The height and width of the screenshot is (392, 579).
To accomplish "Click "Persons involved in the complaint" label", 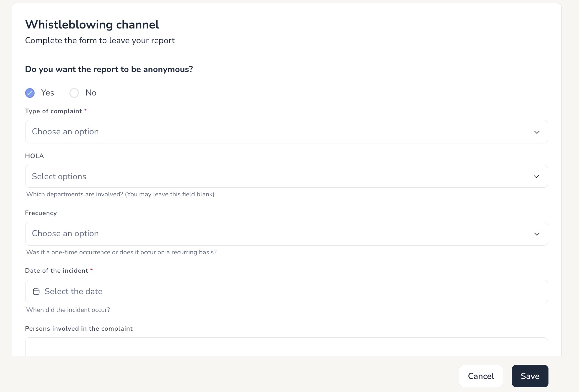I will [x=79, y=329].
